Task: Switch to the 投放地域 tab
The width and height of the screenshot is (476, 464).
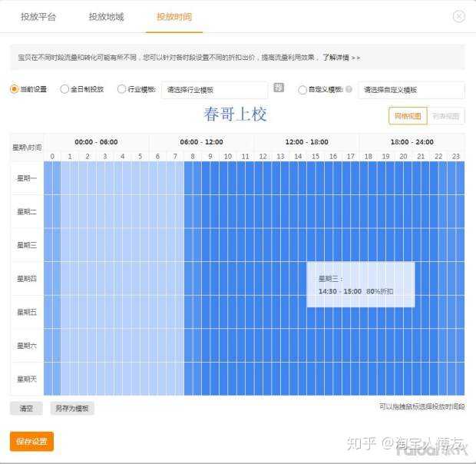Action: click(106, 17)
